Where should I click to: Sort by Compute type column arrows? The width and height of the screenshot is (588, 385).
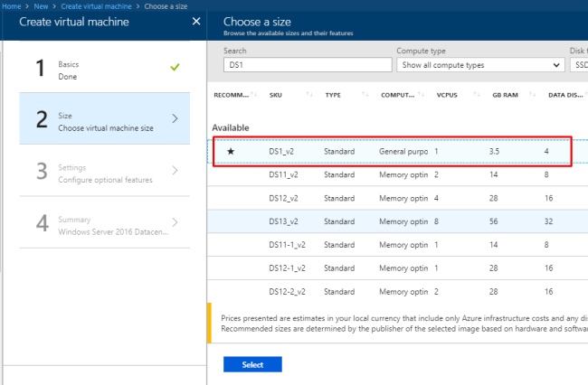tap(421, 94)
